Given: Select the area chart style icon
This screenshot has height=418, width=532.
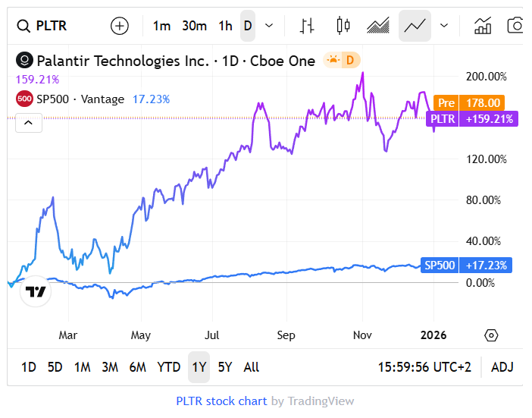Looking at the screenshot, I should [x=377, y=26].
